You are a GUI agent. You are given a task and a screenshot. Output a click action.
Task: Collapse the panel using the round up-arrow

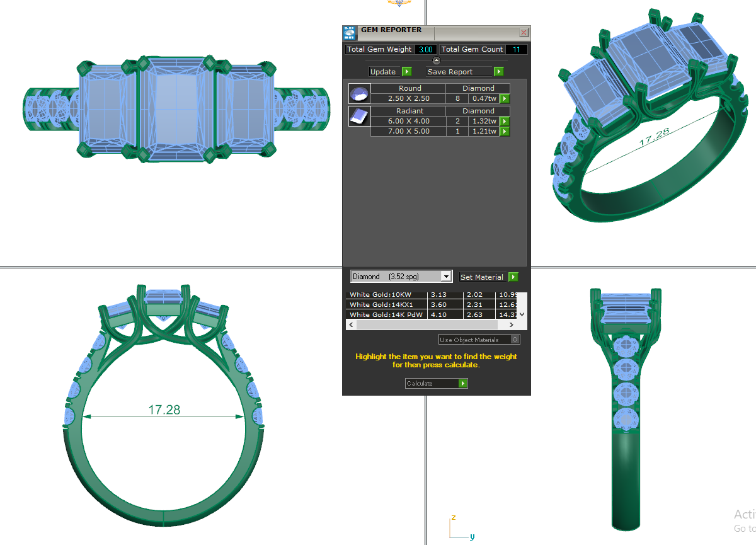[x=436, y=60]
